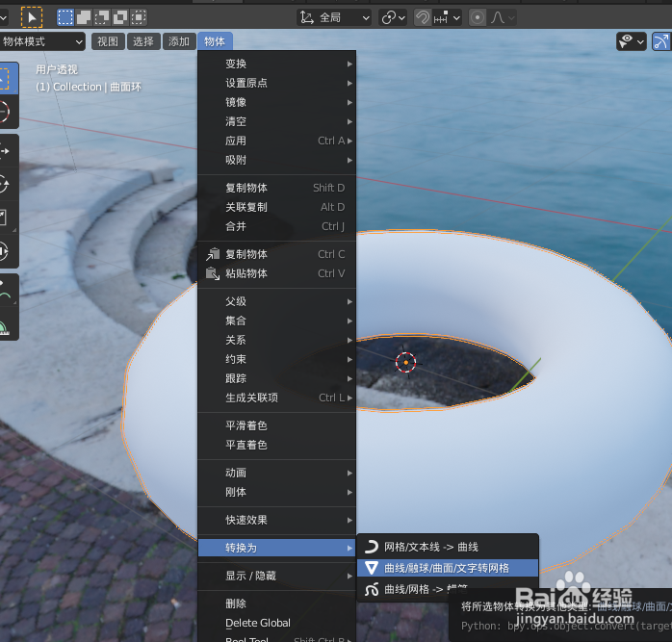Toggle the viewport gizmo display button
Screen dimensions: 672x642
pos(661,41)
